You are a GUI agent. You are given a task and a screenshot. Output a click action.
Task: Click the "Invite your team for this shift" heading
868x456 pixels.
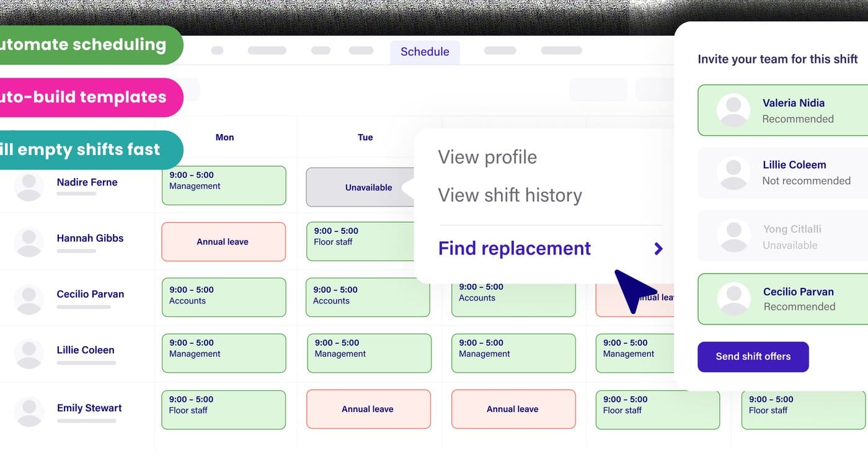[777, 59]
